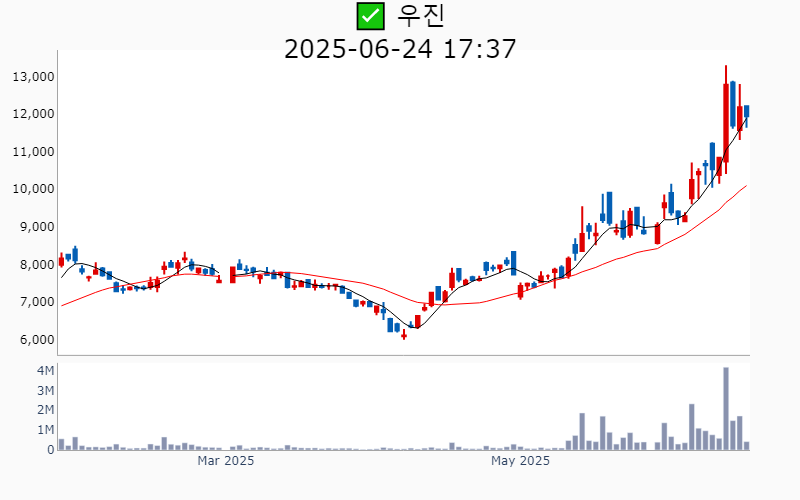
Task: Click the 13,000 price axis label
Action: (34, 77)
